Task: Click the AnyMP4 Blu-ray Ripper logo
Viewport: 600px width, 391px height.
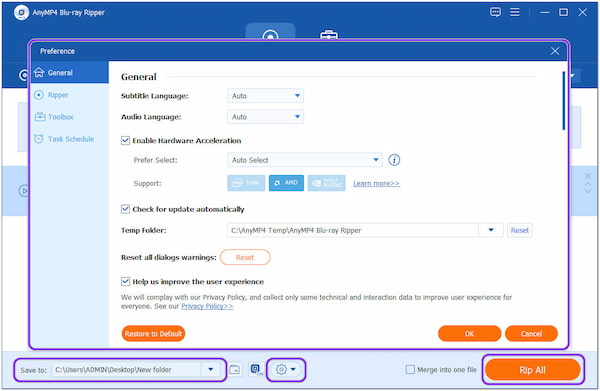Action: (x=21, y=12)
